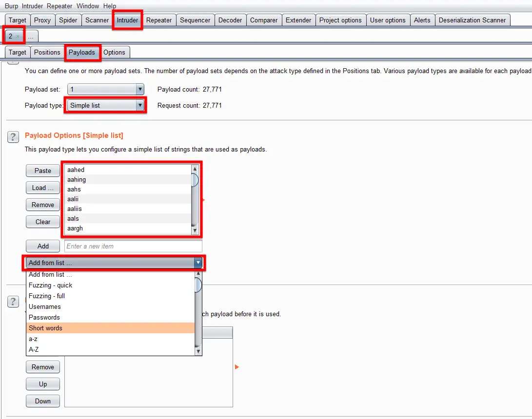532x419 pixels.
Task: Select 'aalii' in the payload list
Action: tap(128, 199)
